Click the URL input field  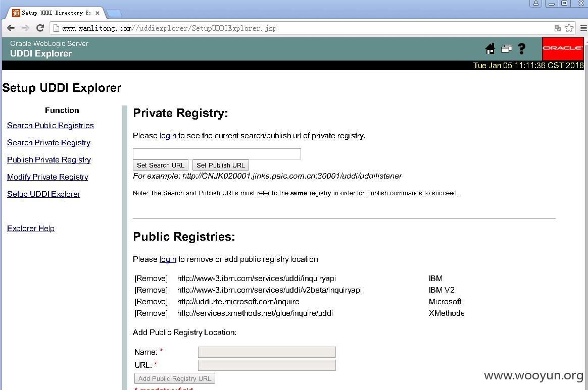(x=267, y=365)
